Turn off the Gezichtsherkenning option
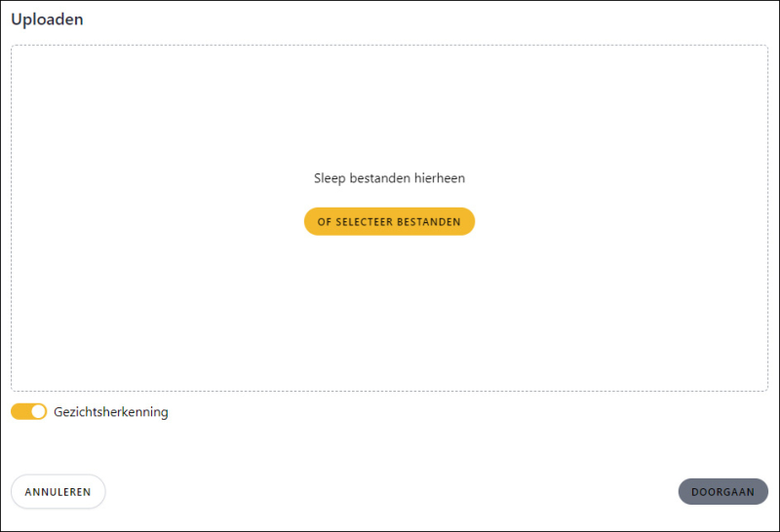This screenshot has height=532, width=780. [29, 412]
